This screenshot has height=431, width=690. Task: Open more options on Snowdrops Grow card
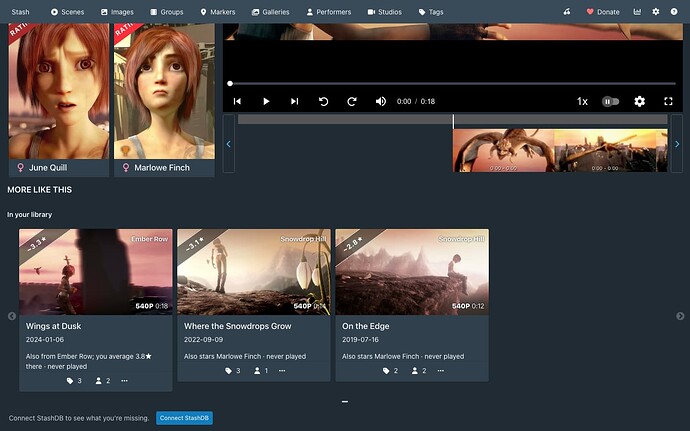pyautogui.click(x=282, y=371)
